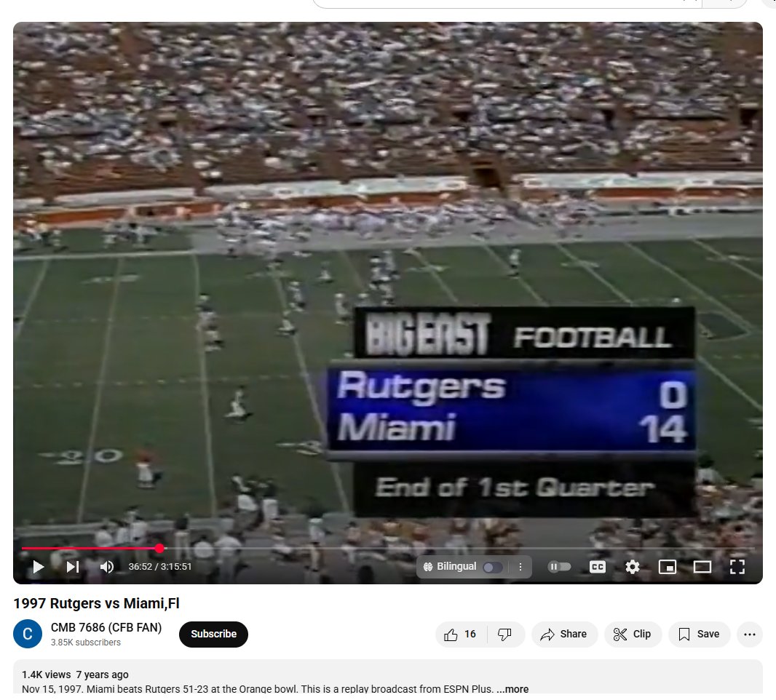Screen dimensions: 776x700
Task: Open video settings gear
Action: tap(632, 567)
